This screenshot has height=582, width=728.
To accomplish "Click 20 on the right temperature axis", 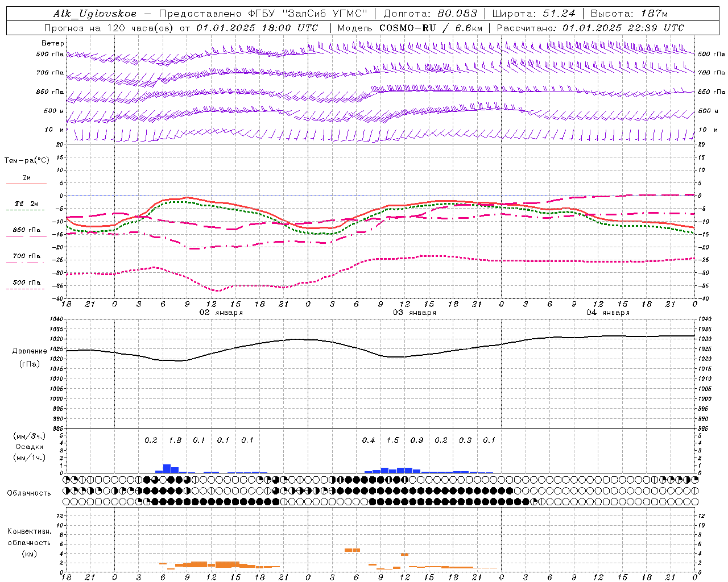I will click(701, 144).
